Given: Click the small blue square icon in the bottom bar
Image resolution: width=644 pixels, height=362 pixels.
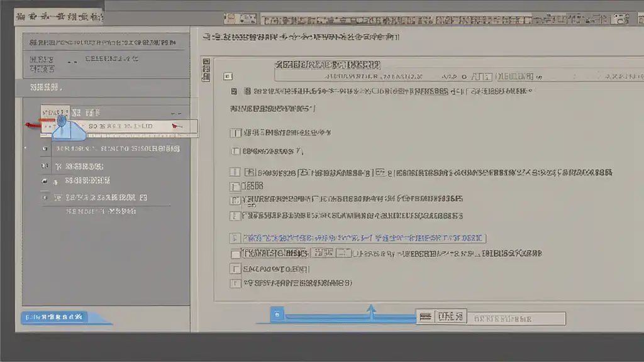Looking at the screenshot, I should click(x=277, y=314).
